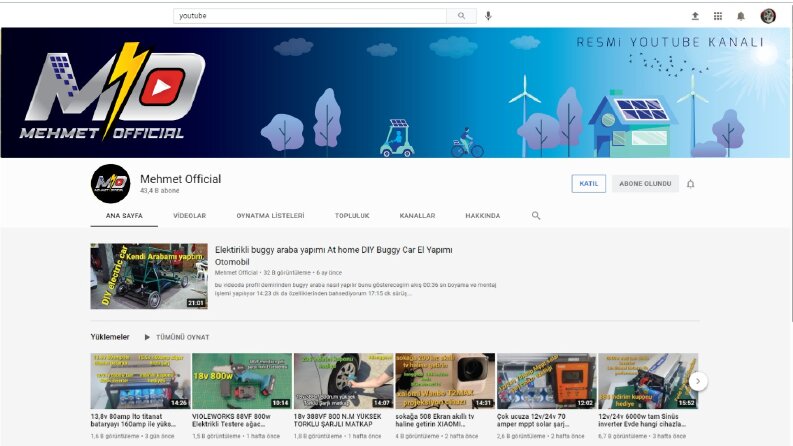Open the HAKKINDA tab

482,215
